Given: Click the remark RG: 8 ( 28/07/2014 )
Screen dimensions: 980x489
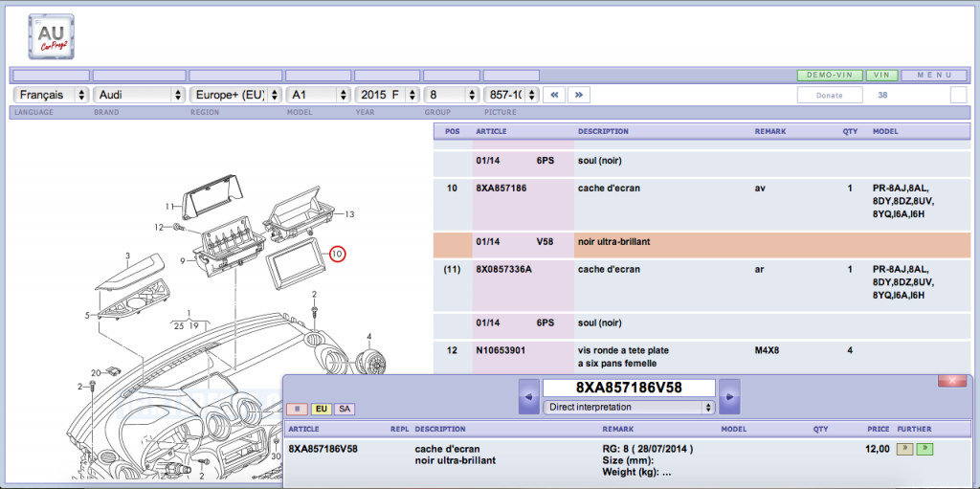Looking at the screenshot, I should point(648,449).
